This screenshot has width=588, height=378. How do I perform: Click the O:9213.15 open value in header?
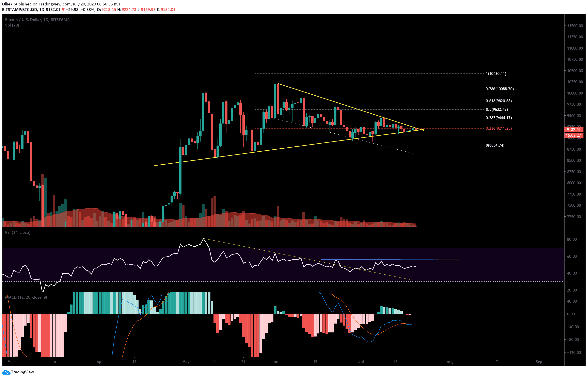point(106,10)
